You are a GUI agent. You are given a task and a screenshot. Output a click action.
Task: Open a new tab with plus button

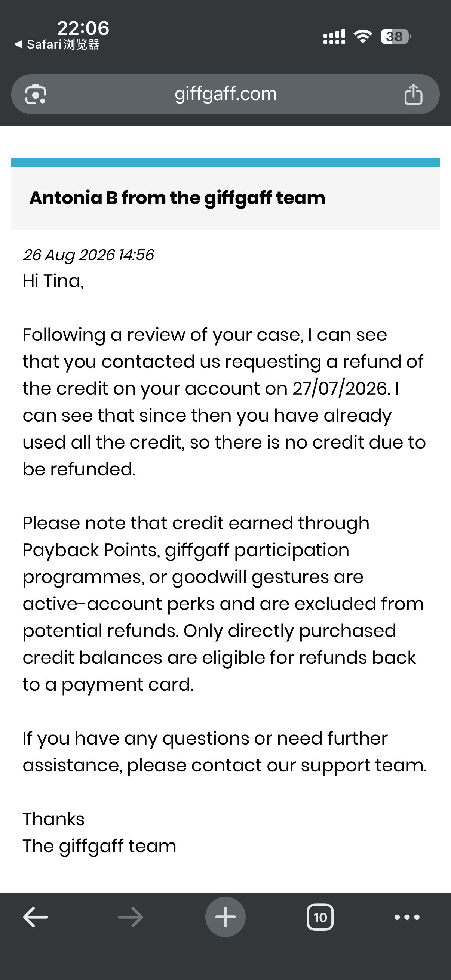coord(225,917)
